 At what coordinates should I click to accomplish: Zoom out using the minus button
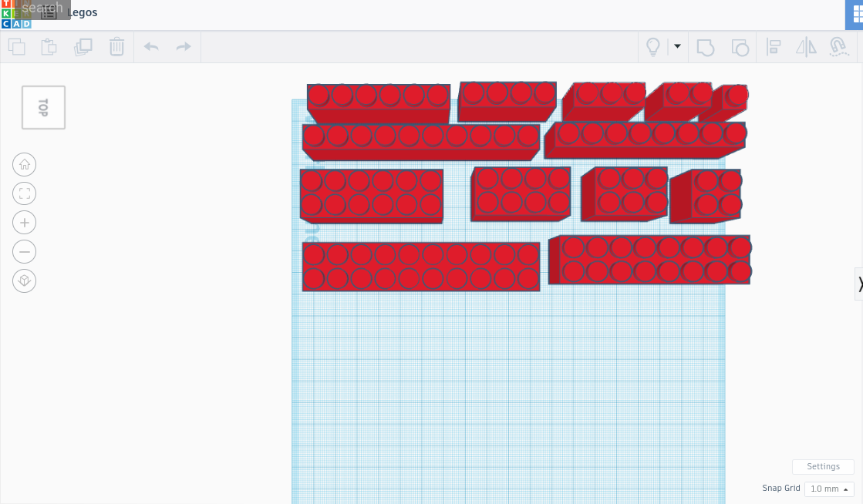tap(24, 252)
